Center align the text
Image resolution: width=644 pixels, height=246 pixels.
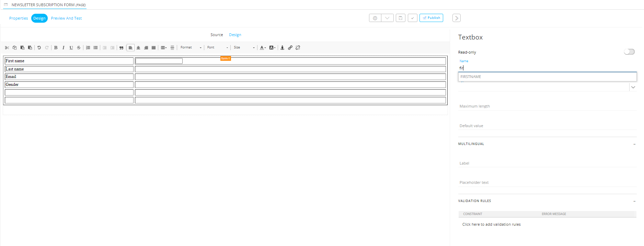tap(138, 48)
